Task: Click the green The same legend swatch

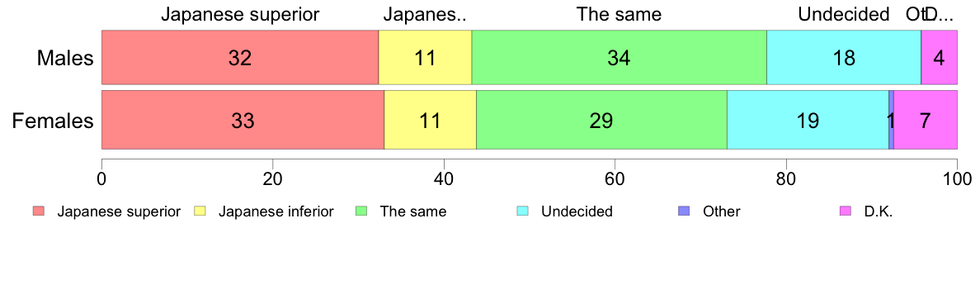Action: pos(362,211)
